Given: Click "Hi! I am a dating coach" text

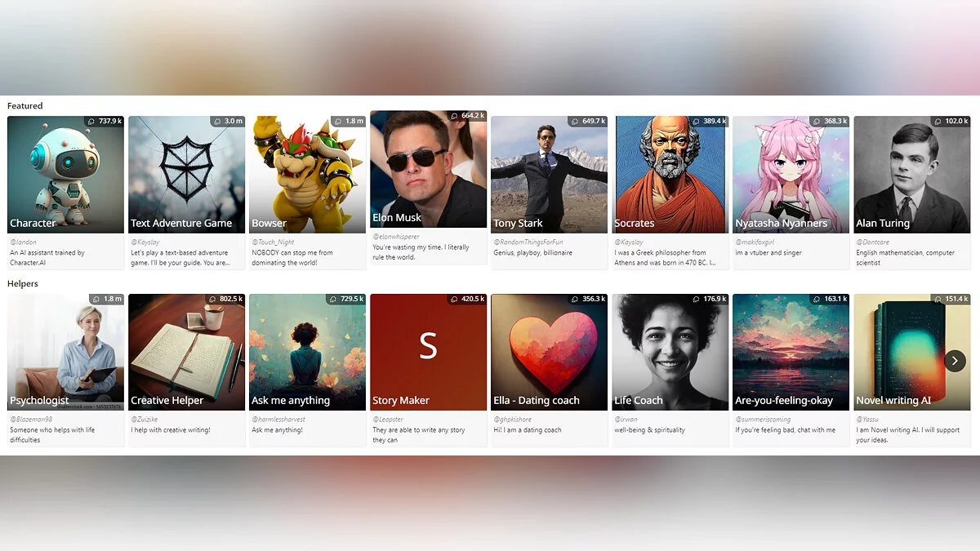Looking at the screenshot, I should 528,430.
